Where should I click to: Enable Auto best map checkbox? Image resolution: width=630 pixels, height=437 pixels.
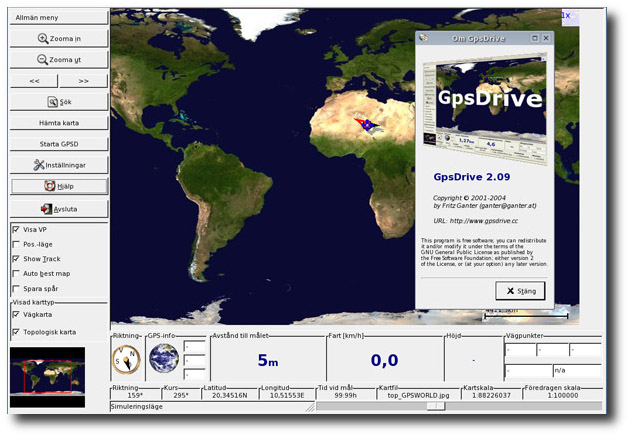[16, 274]
